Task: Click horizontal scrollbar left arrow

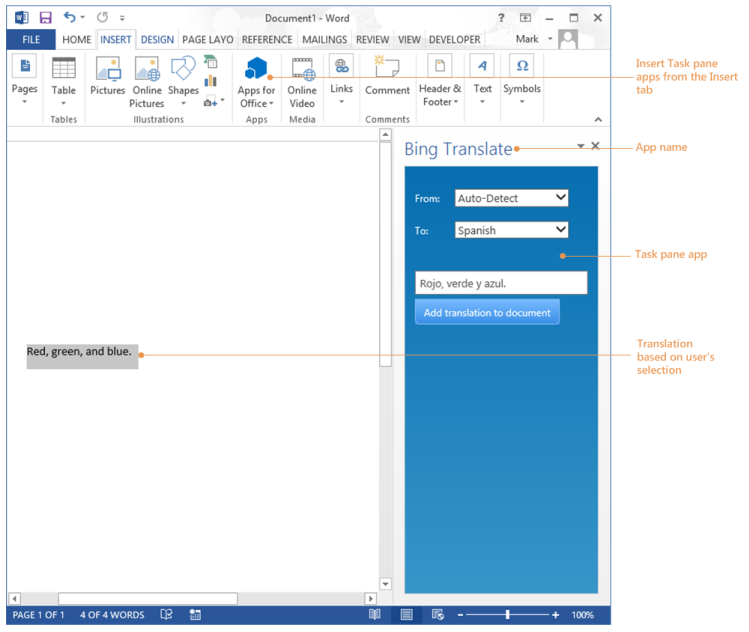Action: pos(14,598)
